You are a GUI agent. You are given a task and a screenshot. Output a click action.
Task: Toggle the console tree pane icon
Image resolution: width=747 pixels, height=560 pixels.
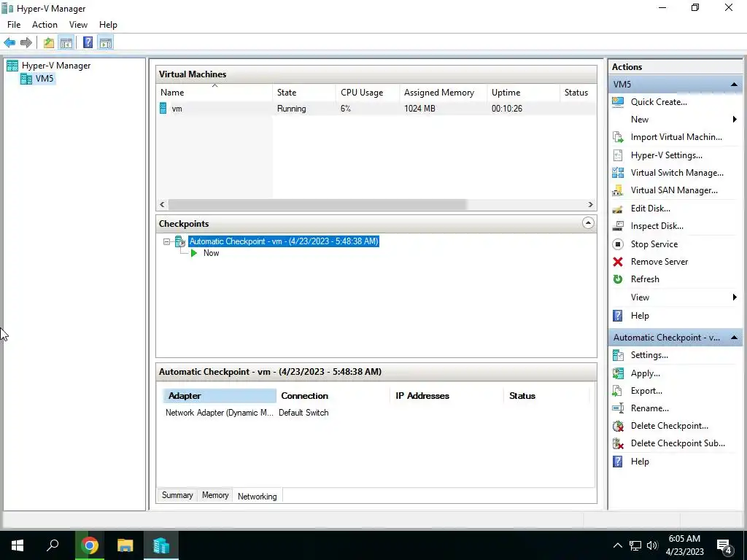pos(66,43)
